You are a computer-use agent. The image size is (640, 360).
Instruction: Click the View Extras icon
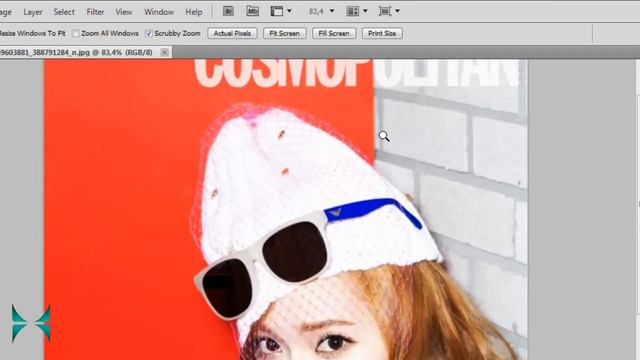[x=277, y=11]
